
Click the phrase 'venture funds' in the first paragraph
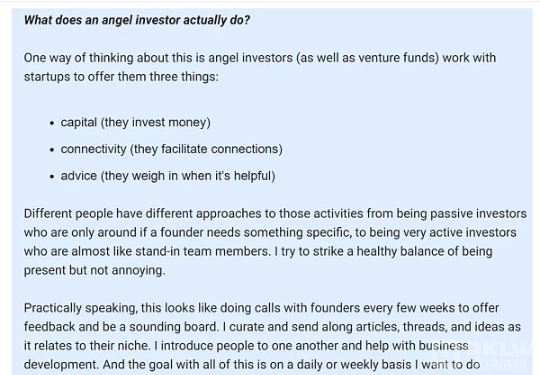point(396,58)
